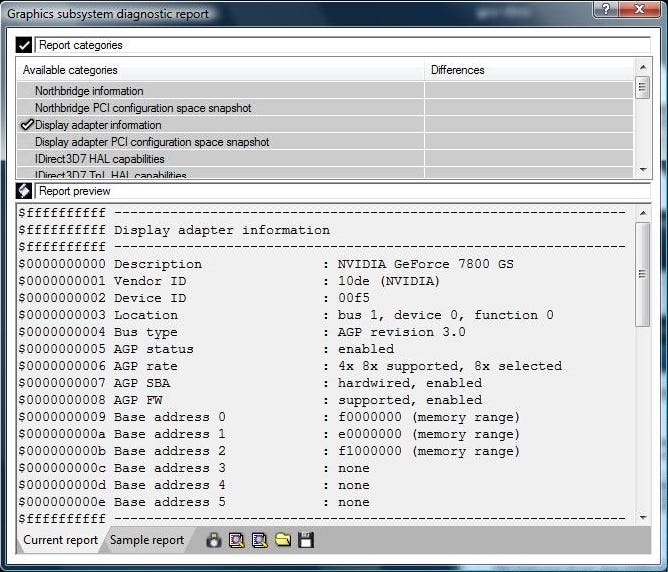Click the Base address 3 none line
Viewport: 668px width, 572px height.
[x=194, y=469]
